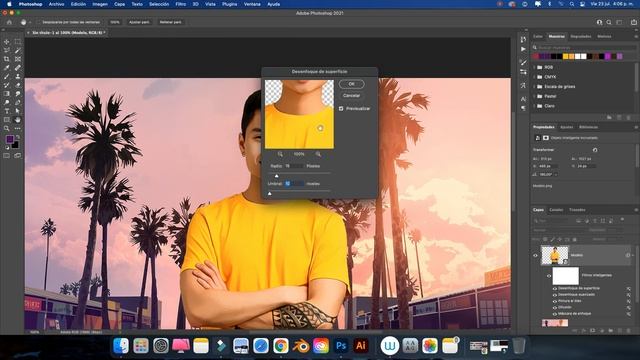The width and height of the screenshot is (640, 360).
Task: Open the Ventana menu
Action: [x=252, y=4]
